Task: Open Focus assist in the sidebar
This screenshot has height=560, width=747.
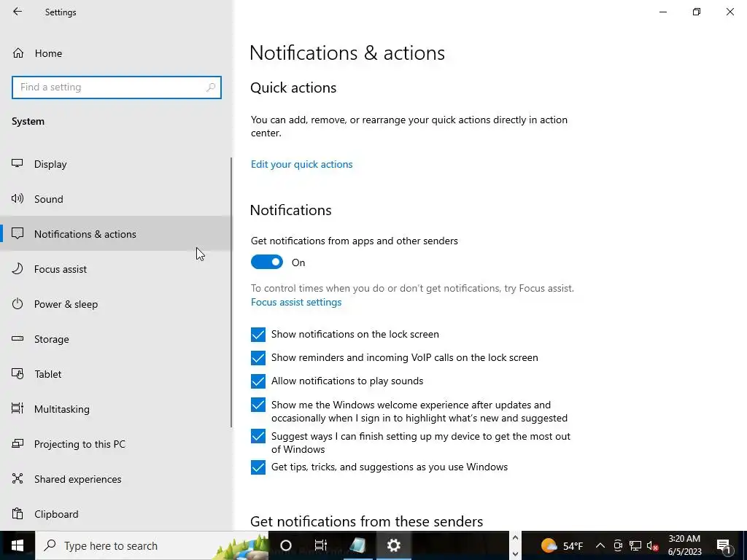Action: coord(116,269)
